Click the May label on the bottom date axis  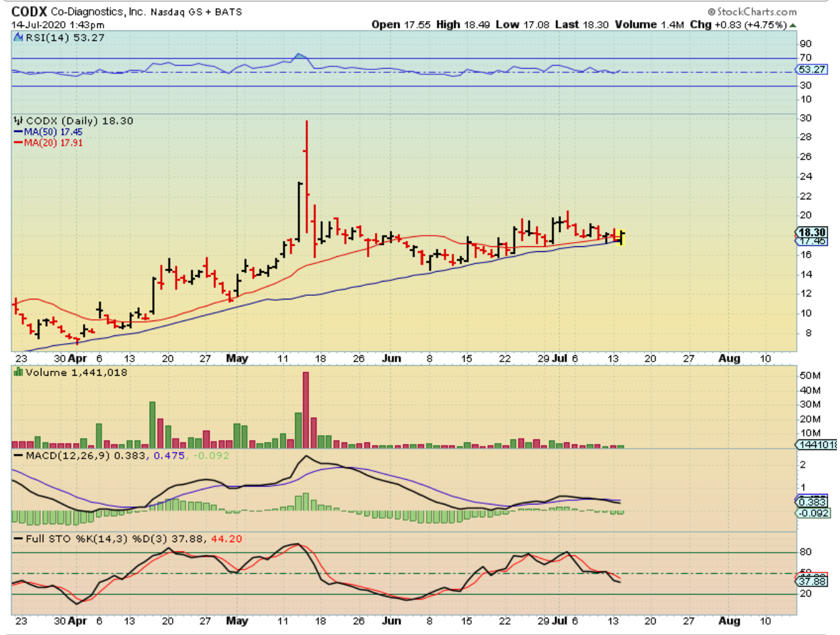coord(237,621)
